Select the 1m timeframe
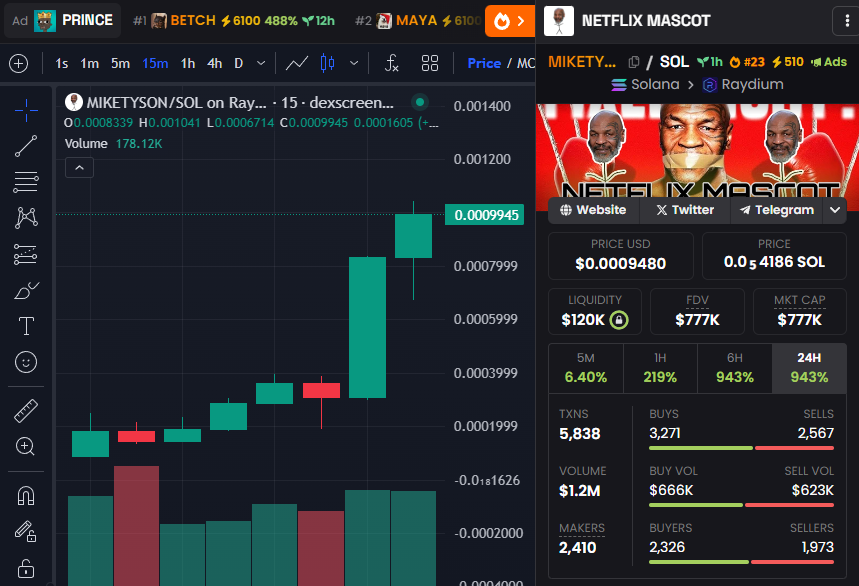 pos(89,64)
